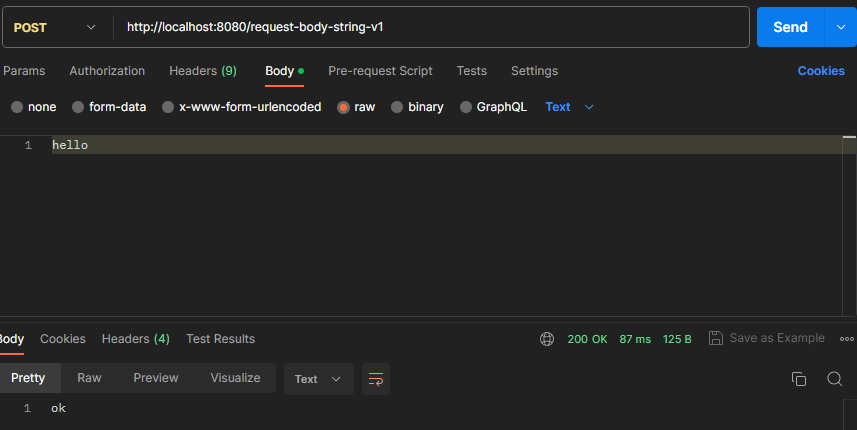Switch response view to Pretty
Image resolution: width=857 pixels, height=430 pixels.
pos(28,378)
